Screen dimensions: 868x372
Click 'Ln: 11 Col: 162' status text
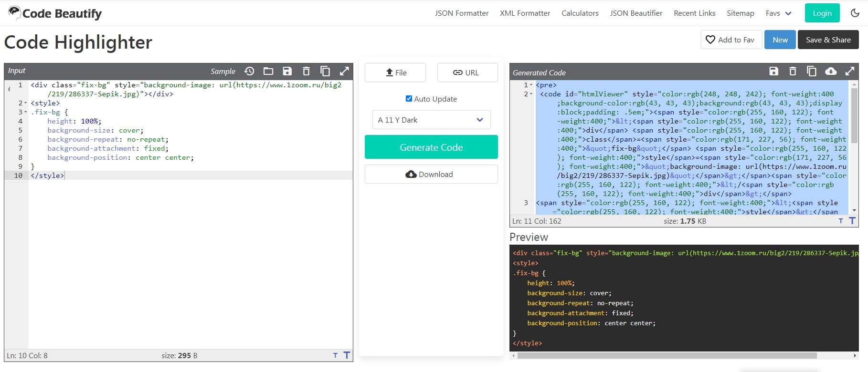click(537, 221)
